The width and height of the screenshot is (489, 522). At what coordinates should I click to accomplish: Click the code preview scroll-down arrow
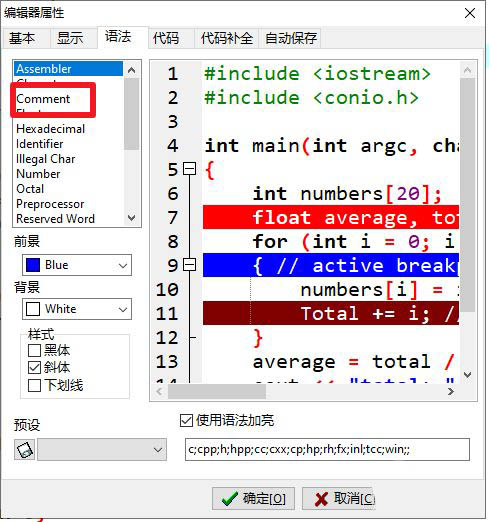coord(467,374)
